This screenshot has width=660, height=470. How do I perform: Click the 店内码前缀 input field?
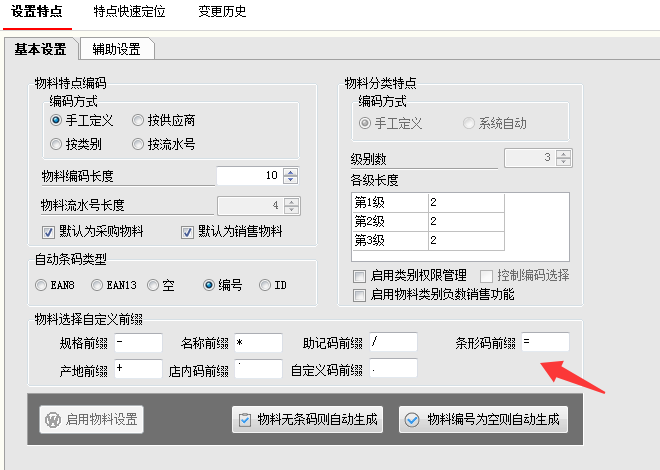258,369
